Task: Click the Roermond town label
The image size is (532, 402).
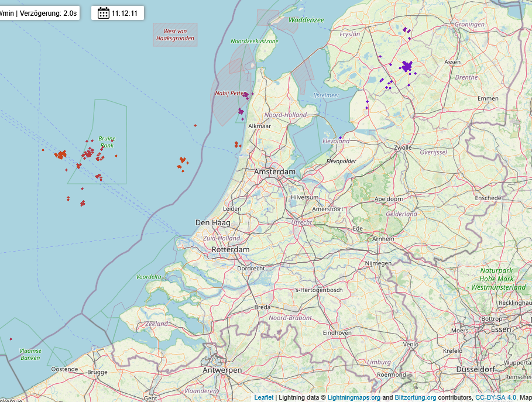Action: pyautogui.click(x=392, y=375)
